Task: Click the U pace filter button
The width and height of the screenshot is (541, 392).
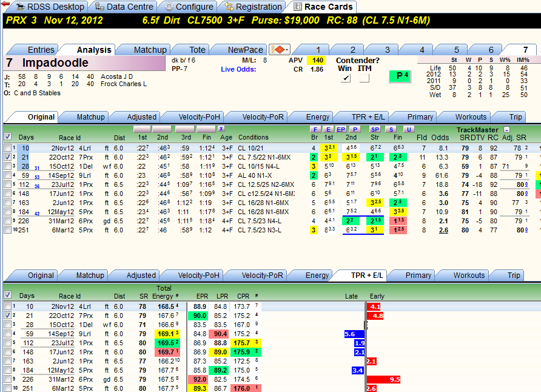Action: point(409,129)
